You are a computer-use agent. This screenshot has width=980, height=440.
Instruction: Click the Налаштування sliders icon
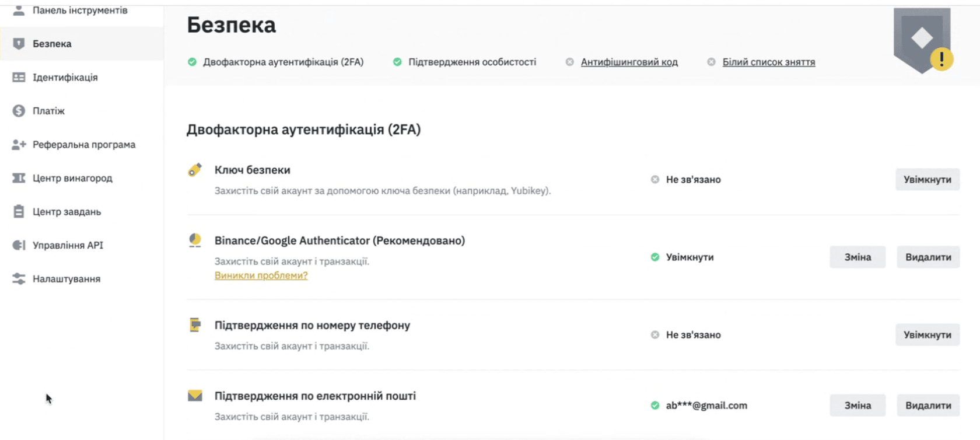[19, 279]
